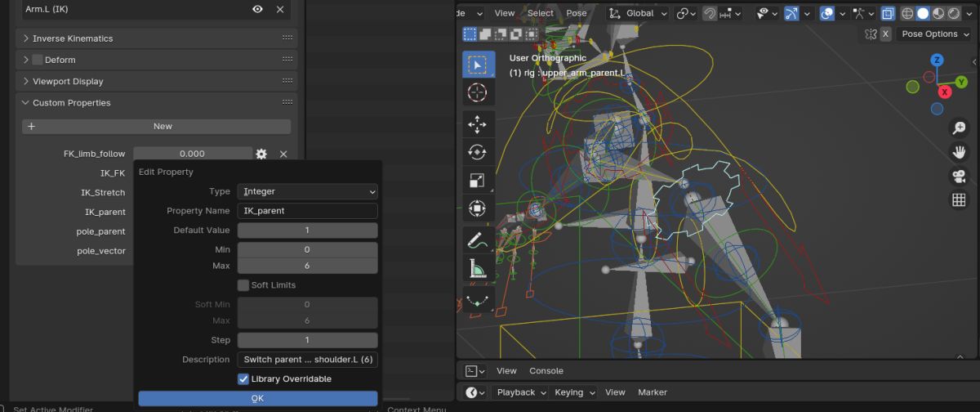Remove the FK_limb_follow property
This screenshot has width=980, height=412.
[x=283, y=154]
